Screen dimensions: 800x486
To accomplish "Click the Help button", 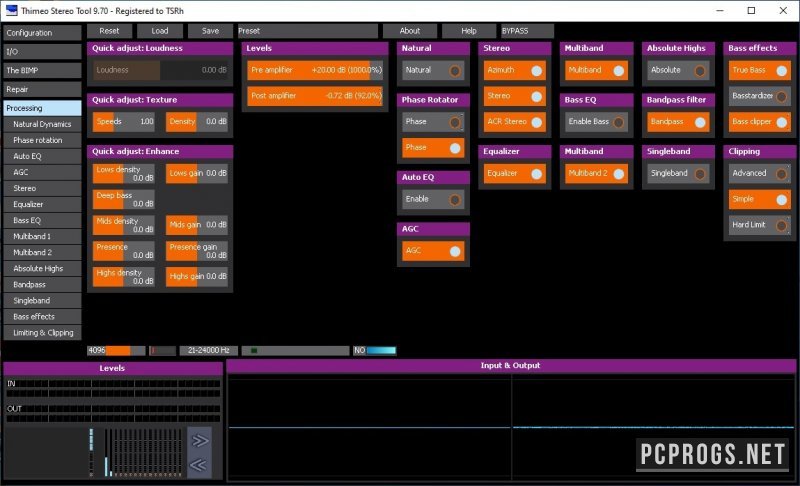I will coord(469,31).
